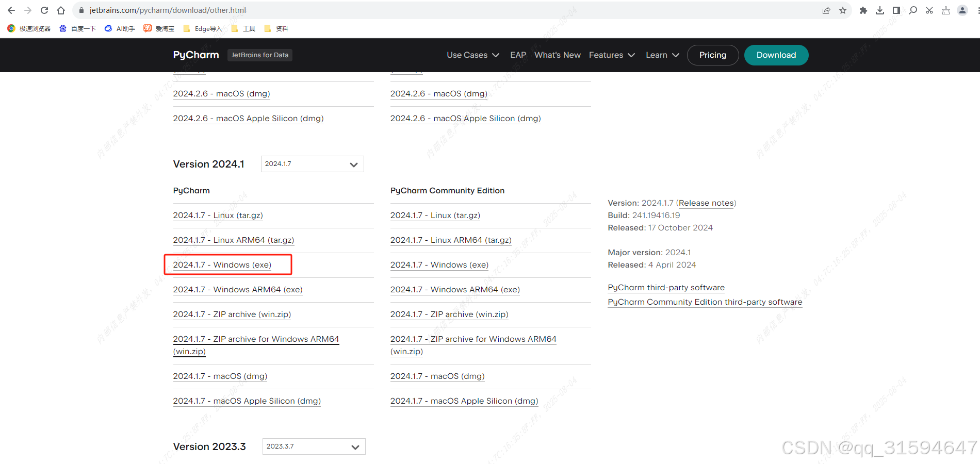Open the user profile avatar icon
This screenshot has width=980, height=464.
(962, 10)
